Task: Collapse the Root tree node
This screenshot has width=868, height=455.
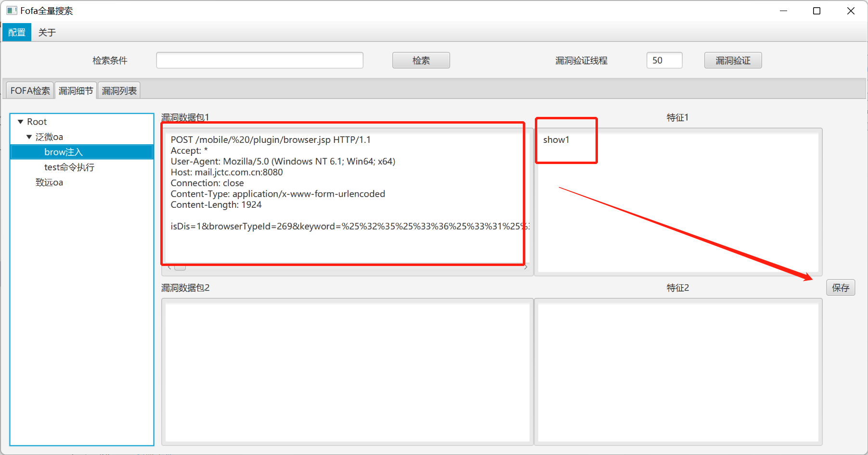Action: [20, 121]
